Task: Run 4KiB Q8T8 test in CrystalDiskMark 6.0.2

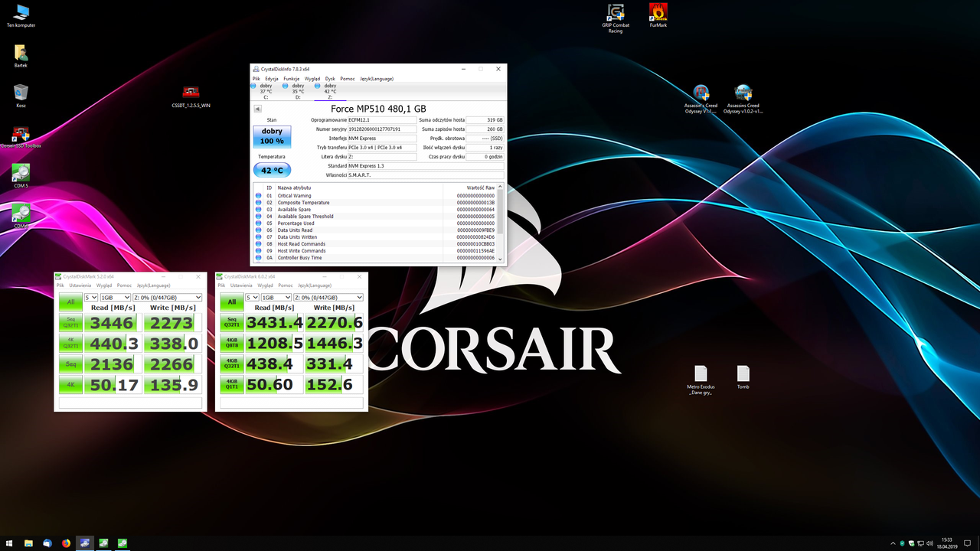Action: 232,344
